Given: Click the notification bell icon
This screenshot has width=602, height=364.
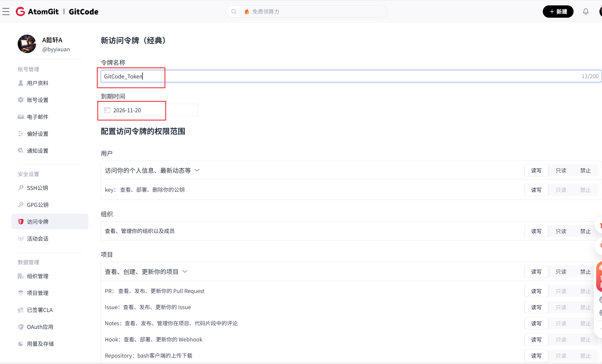Looking at the screenshot, I should 586,12.
